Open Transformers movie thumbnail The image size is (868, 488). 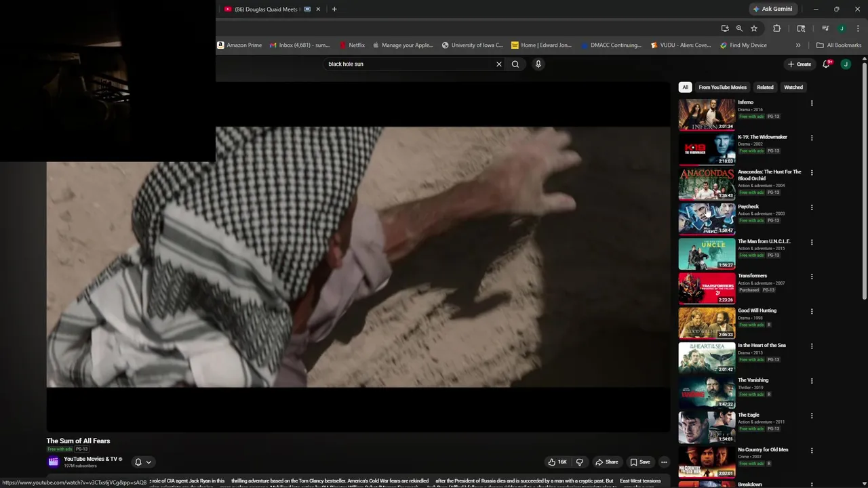pyautogui.click(x=707, y=288)
